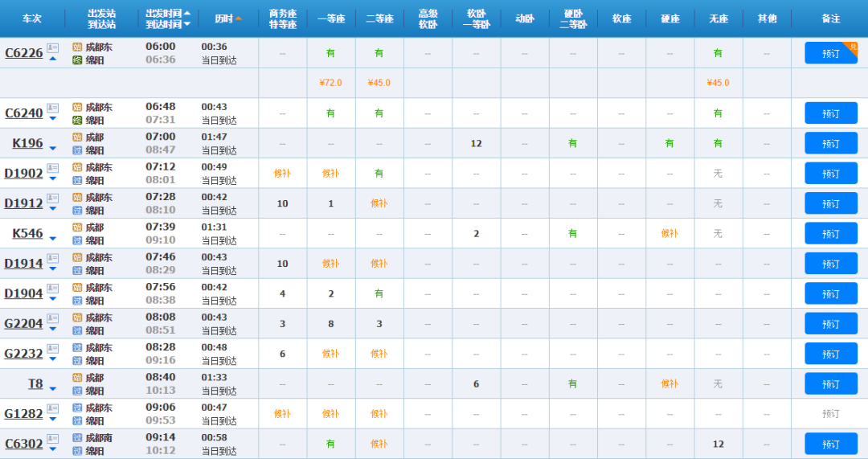Collapse the expanded C6226 price details arrow
The height and width of the screenshot is (459, 868).
(52, 59)
